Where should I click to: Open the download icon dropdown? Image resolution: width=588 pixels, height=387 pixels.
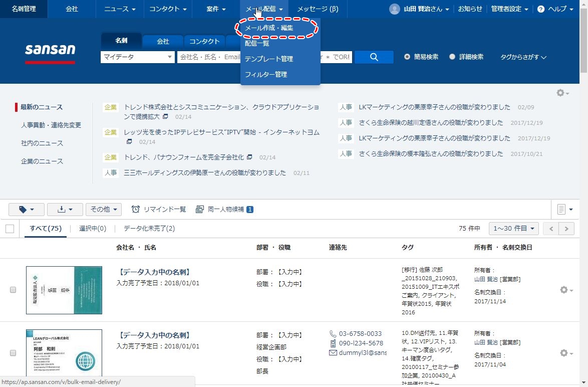pyautogui.click(x=65, y=210)
